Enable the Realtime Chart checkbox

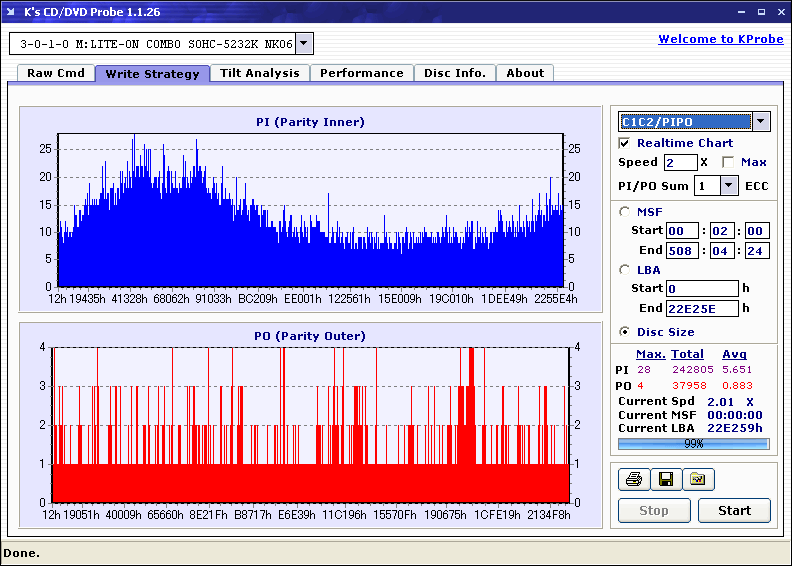point(625,143)
